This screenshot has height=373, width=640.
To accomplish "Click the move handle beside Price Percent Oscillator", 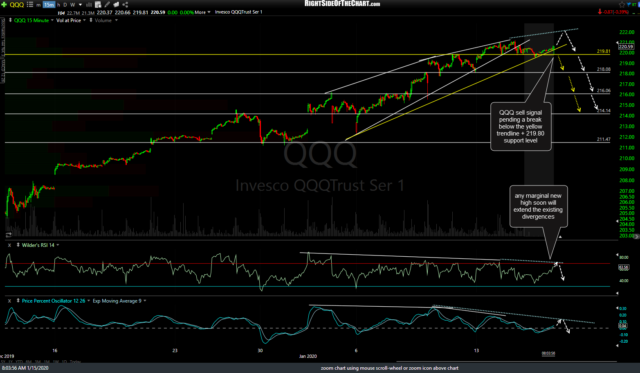I will coord(18,301).
